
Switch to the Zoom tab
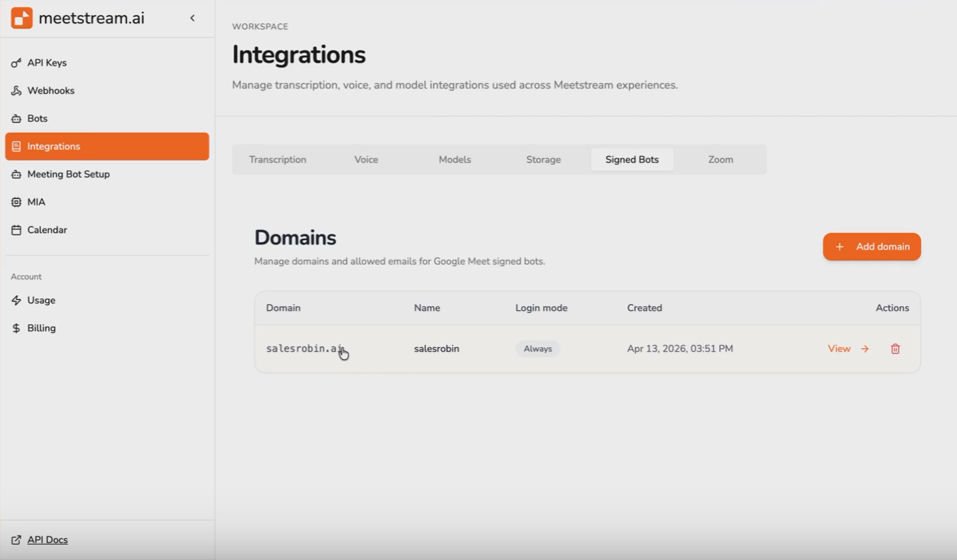(720, 160)
